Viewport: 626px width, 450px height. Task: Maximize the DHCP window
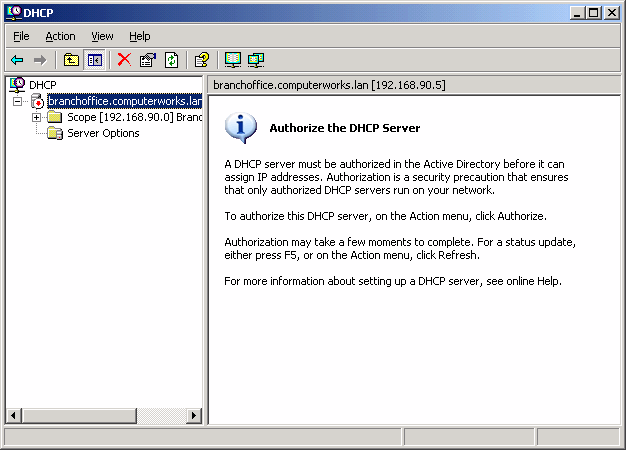click(594, 13)
